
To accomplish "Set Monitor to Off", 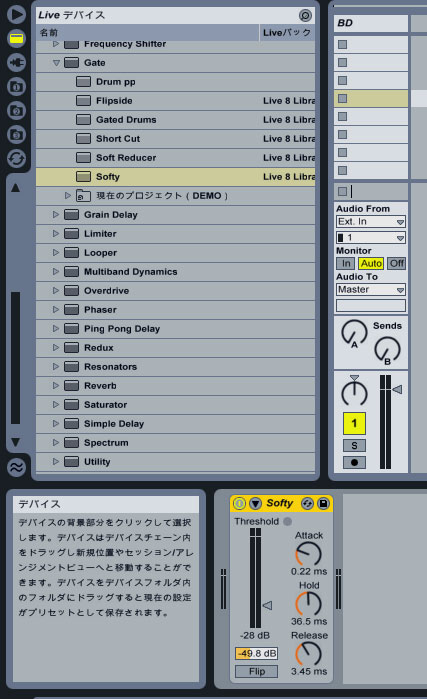I will click(x=396, y=263).
